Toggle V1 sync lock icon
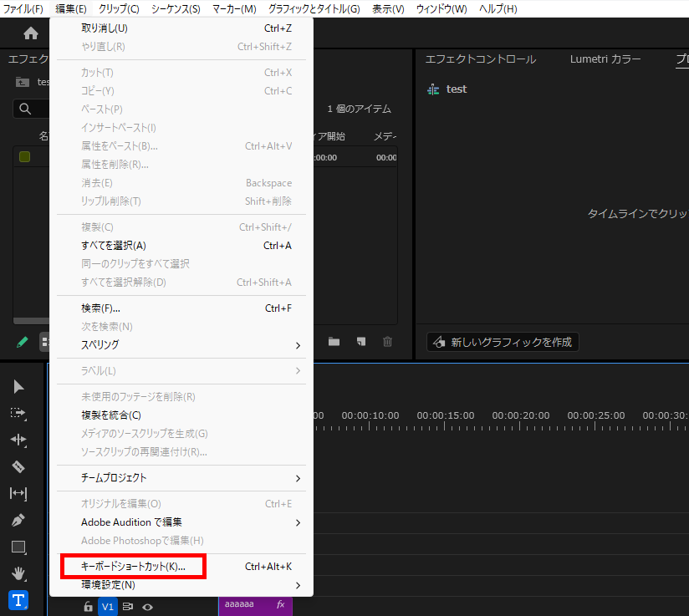689x616 pixels. (x=128, y=607)
